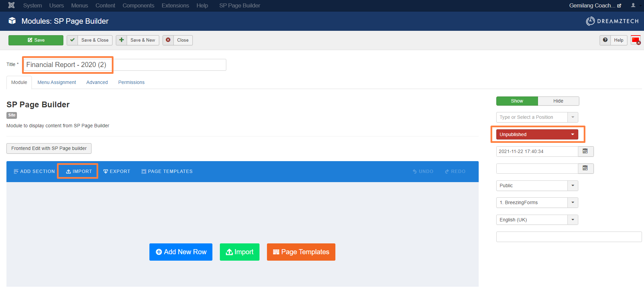Click Save & Close label
The width and height of the screenshot is (644, 305).
pyautogui.click(x=95, y=40)
